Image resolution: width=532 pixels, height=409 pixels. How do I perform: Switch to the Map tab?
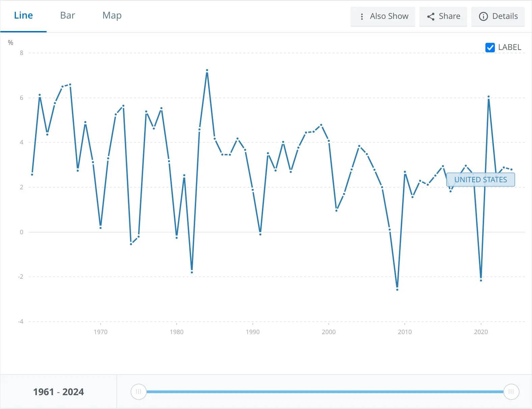pyautogui.click(x=112, y=16)
